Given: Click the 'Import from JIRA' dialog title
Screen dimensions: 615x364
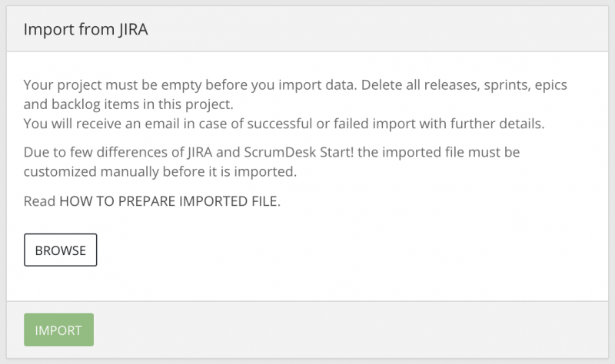Looking at the screenshot, I should coord(85,30).
